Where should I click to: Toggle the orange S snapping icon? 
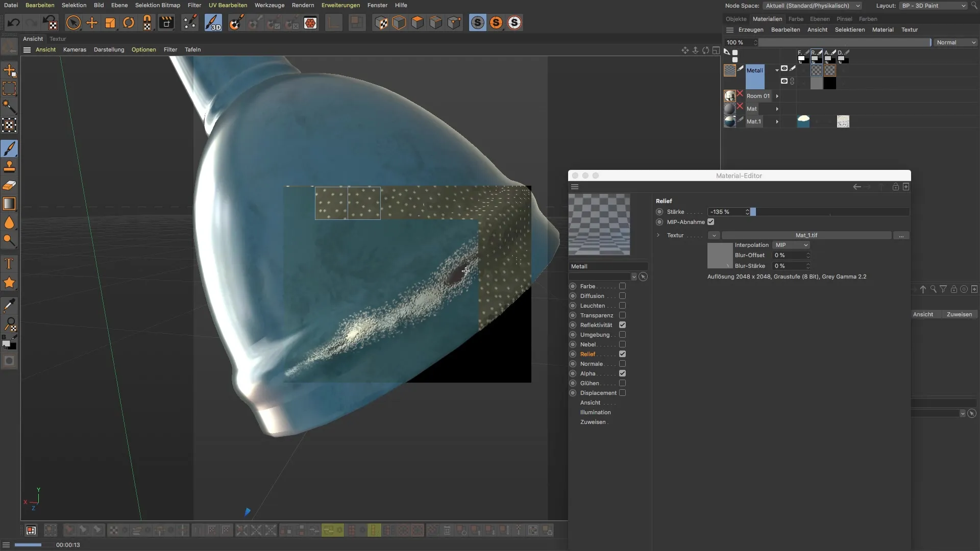point(496,23)
